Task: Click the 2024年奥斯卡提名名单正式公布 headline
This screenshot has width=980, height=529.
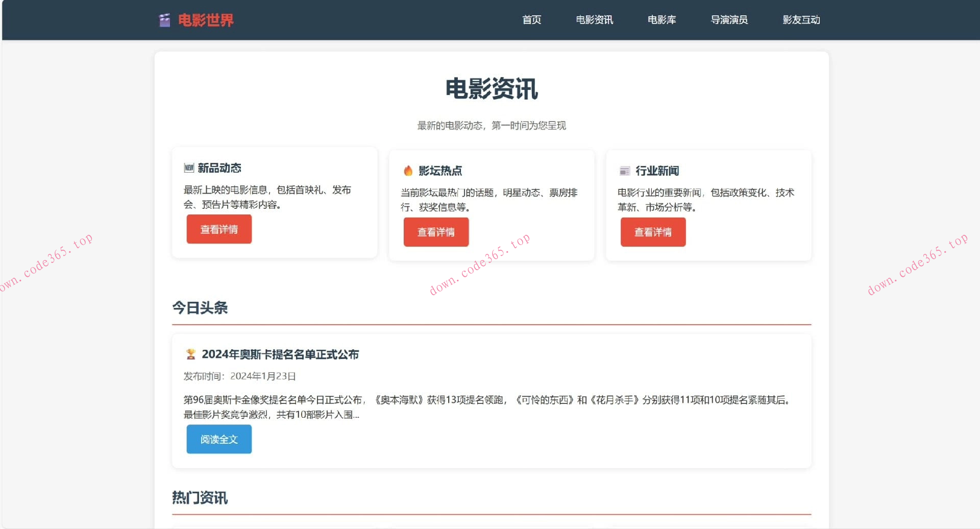Action: 280,354
